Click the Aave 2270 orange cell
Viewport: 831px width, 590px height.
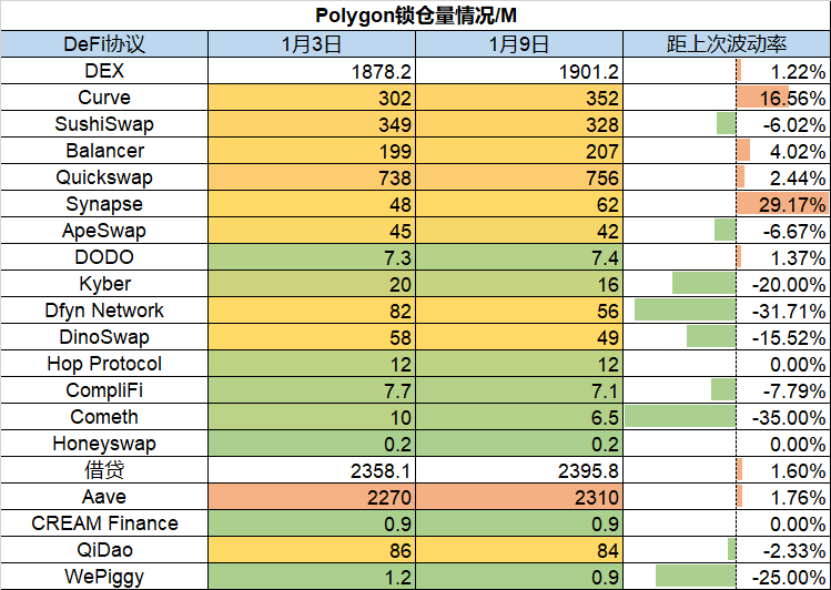pyautogui.click(x=312, y=497)
